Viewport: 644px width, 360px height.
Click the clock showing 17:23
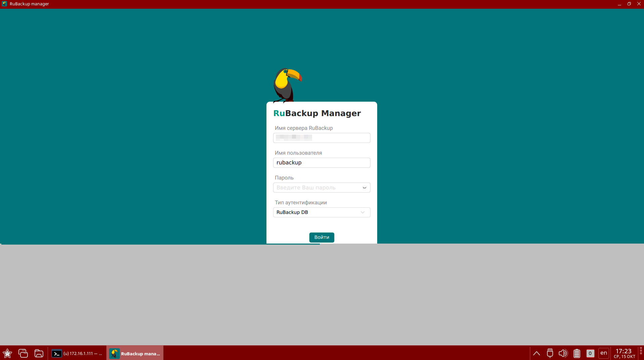click(624, 353)
